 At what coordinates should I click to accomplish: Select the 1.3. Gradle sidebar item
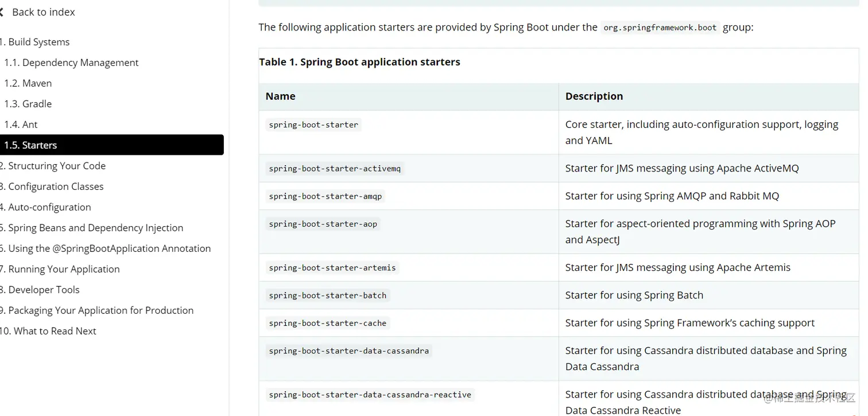click(x=28, y=104)
